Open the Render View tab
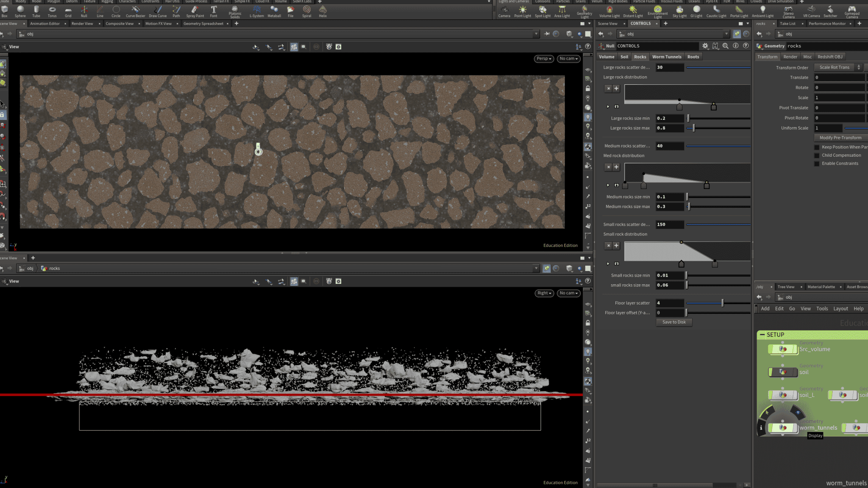Image resolution: width=868 pixels, height=488 pixels. pyautogui.click(x=82, y=23)
